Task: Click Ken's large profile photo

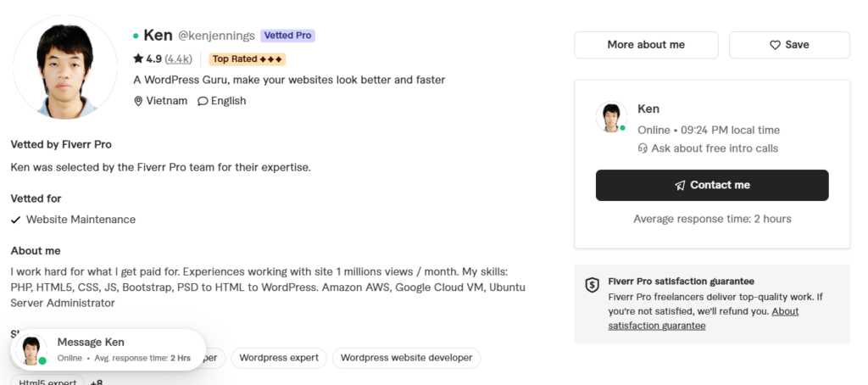Action: click(x=65, y=67)
